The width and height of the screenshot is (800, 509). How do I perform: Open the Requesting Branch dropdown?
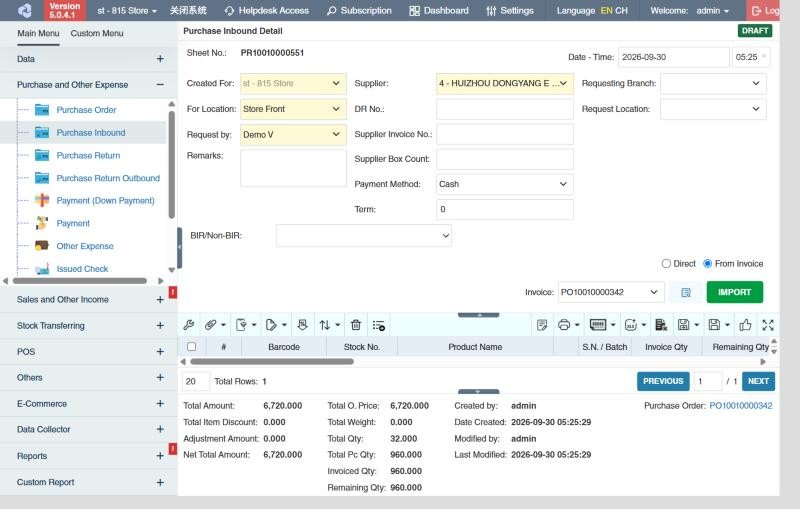click(x=713, y=83)
